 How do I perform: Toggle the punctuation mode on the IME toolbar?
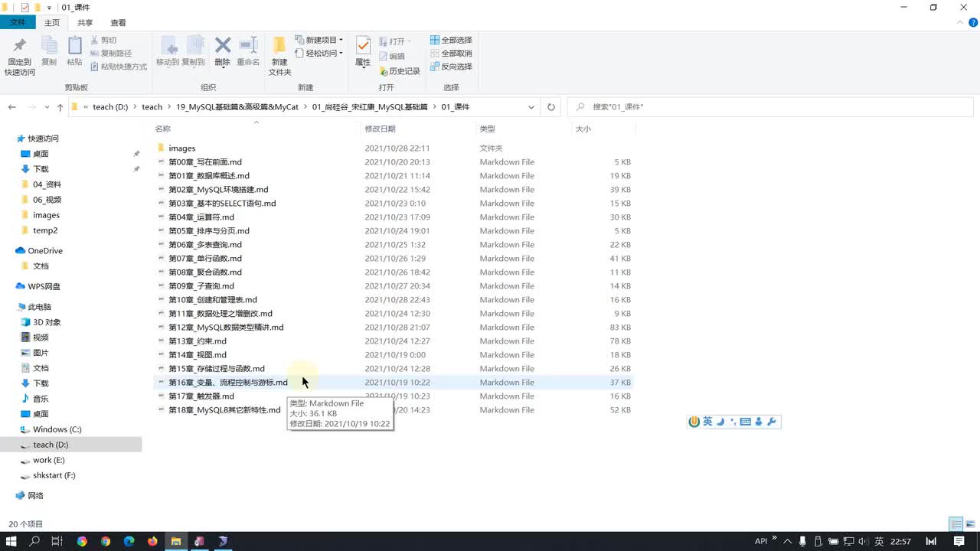[x=733, y=422]
